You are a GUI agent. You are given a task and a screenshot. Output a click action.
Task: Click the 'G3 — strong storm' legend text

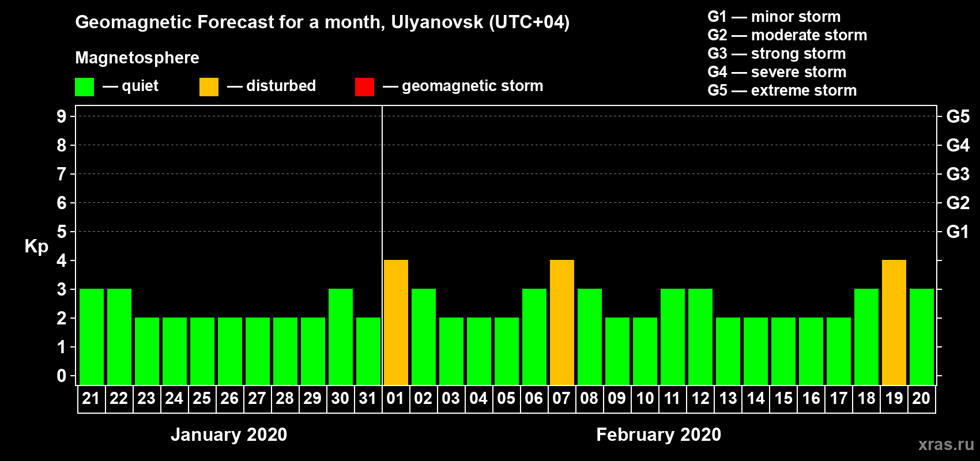pyautogui.click(x=777, y=54)
